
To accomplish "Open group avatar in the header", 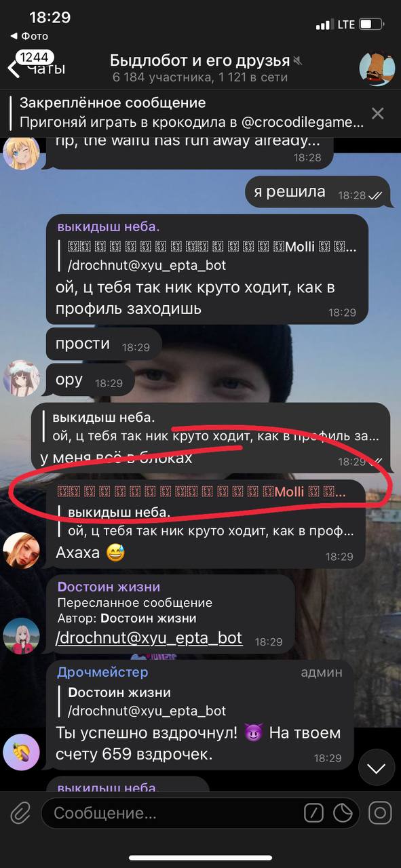I will [x=377, y=68].
